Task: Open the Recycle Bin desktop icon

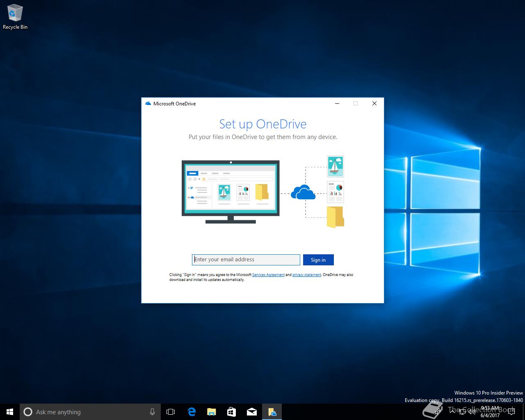Action: click(15, 17)
